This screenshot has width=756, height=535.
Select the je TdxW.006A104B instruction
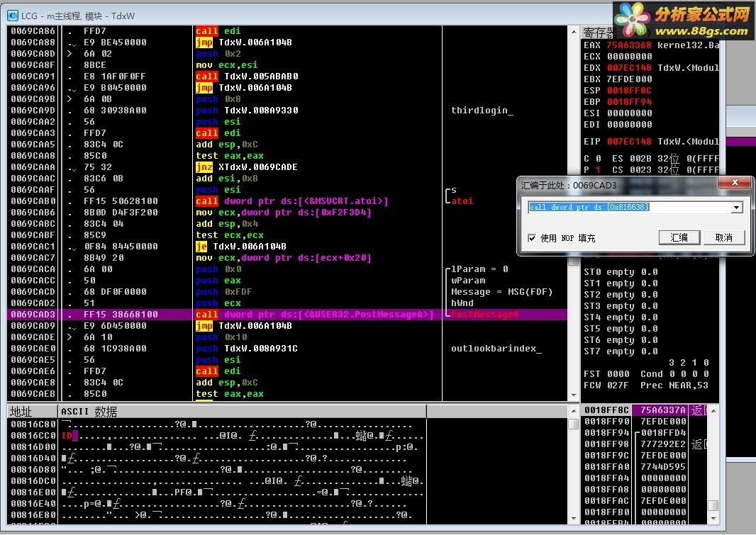pyautogui.click(x=240, y=247)
